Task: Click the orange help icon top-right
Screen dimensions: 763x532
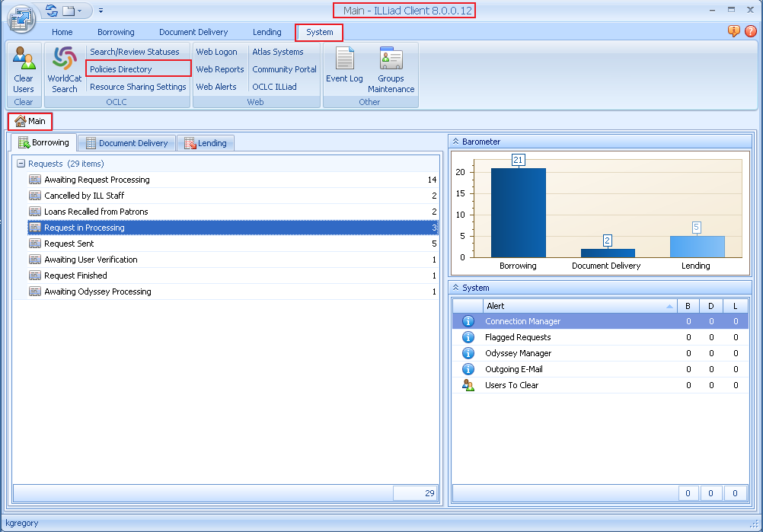Action: click(x=733, y=31)
